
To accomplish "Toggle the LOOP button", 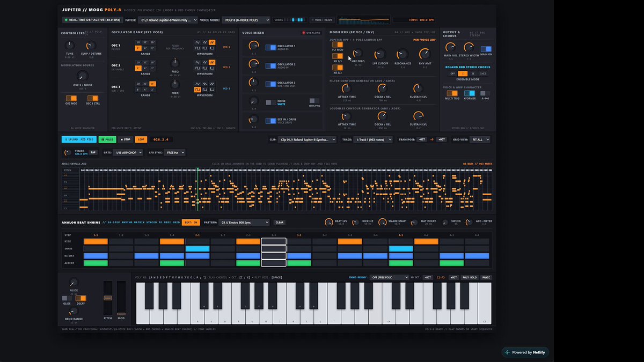I will (x=141, y=139).
